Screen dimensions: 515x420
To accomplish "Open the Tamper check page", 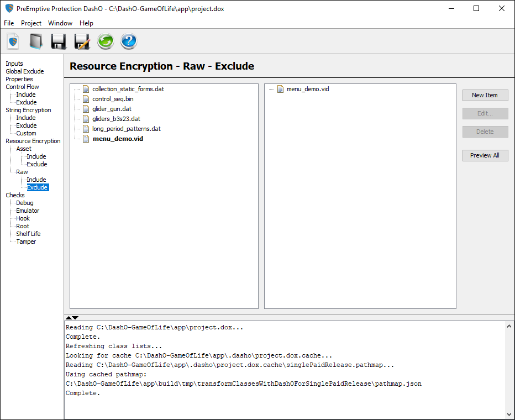I will (x=26, y=242).
